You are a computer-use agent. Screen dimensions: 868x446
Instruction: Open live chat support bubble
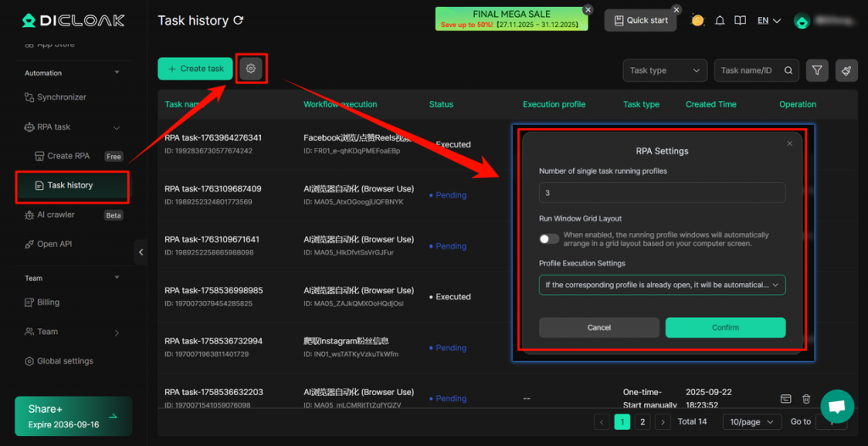pyautogui.click(x=837, y=406)
